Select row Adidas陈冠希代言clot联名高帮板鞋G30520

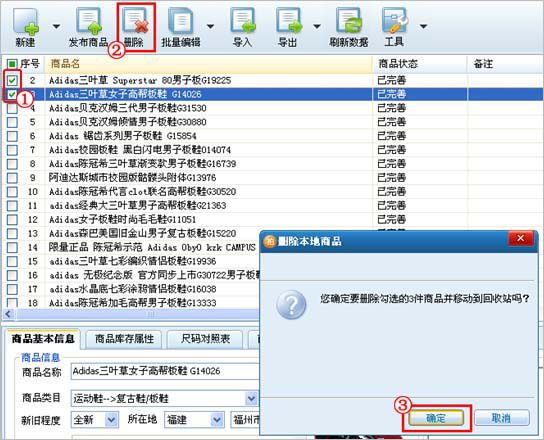[272, 192]
